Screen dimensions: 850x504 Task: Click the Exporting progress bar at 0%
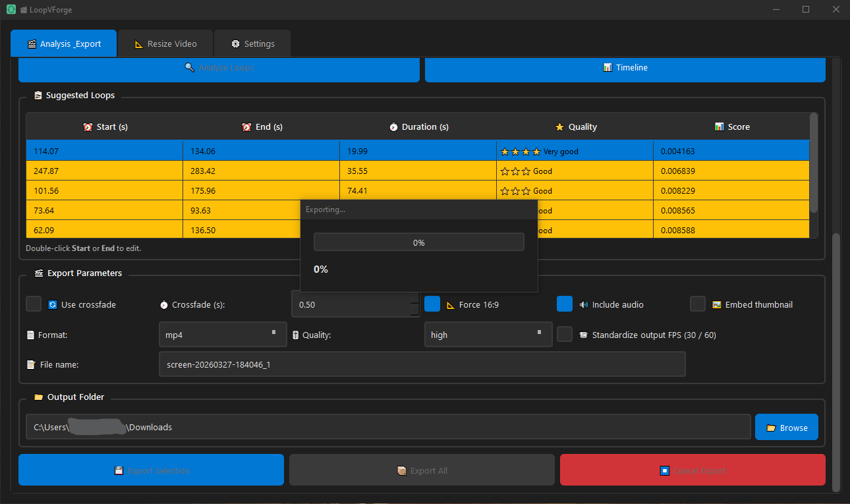click(x=418, y=242)
